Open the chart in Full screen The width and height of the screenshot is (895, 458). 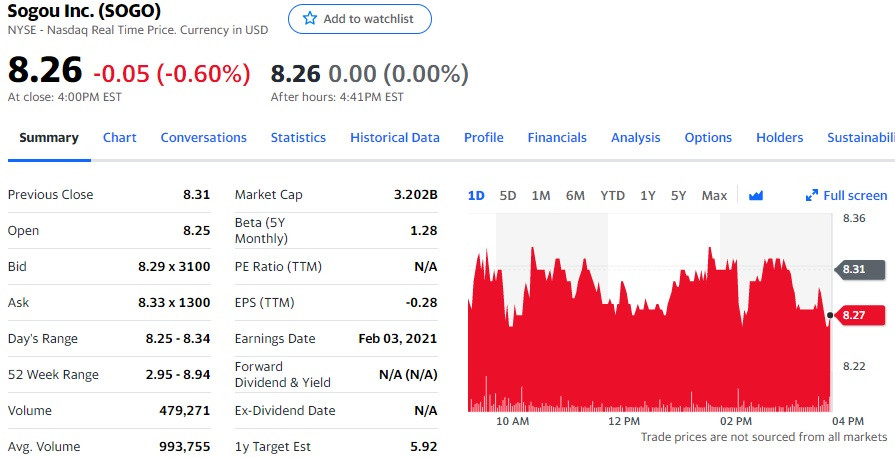846,196
